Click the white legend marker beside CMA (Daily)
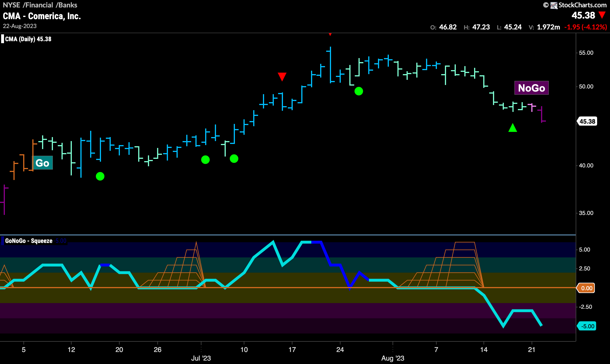Screen dimensions: 610x364 pos(3,39)
